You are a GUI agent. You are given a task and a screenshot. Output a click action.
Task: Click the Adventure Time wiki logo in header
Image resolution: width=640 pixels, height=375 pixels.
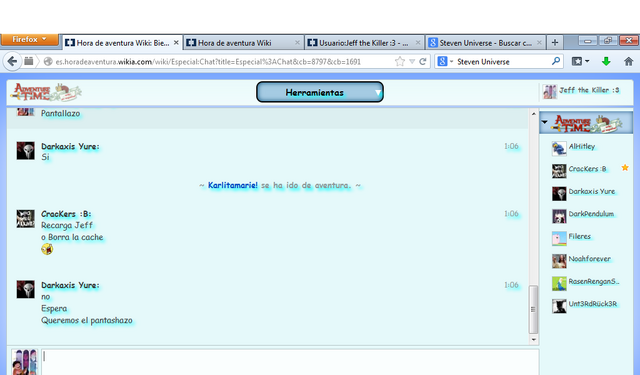click(x=46, y=92)
